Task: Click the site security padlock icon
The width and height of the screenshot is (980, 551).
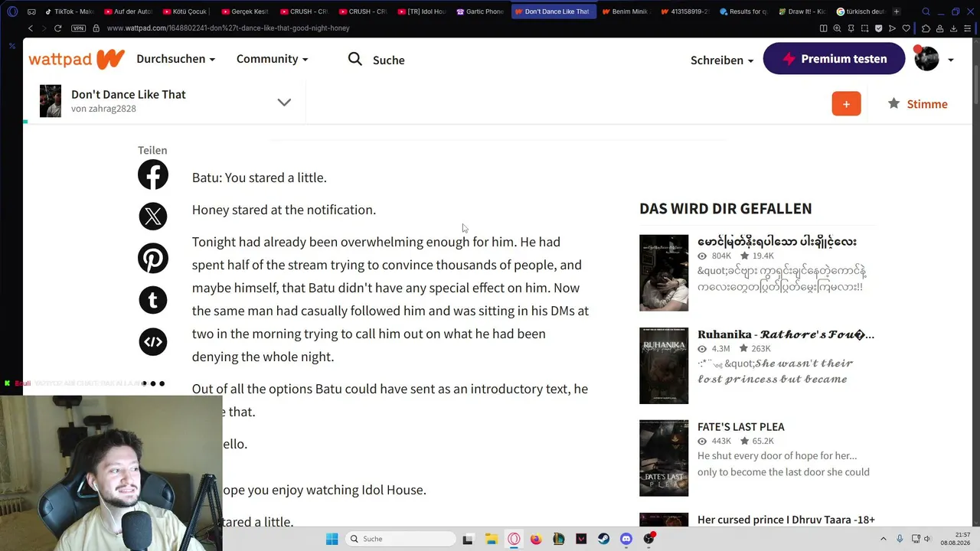Action: click(96, 28)
